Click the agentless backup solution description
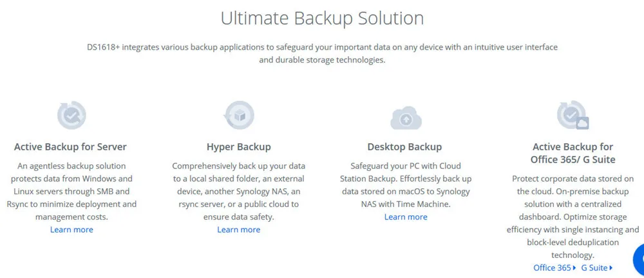Image resolution: width=644 pixels, height=278 pixels. 71,191
